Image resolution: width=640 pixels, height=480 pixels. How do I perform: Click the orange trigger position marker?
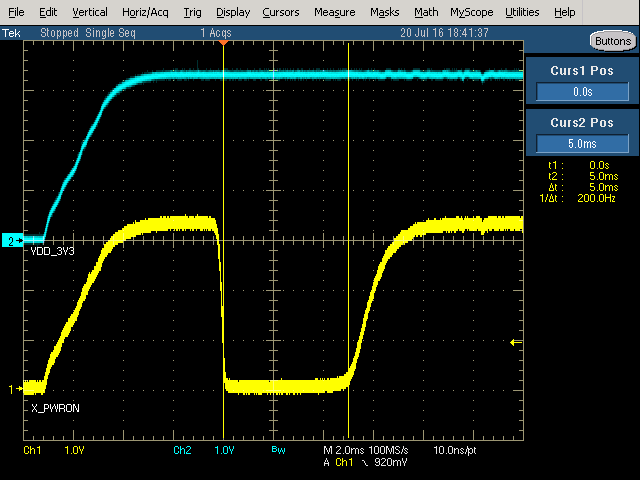(x=223, y=43)
